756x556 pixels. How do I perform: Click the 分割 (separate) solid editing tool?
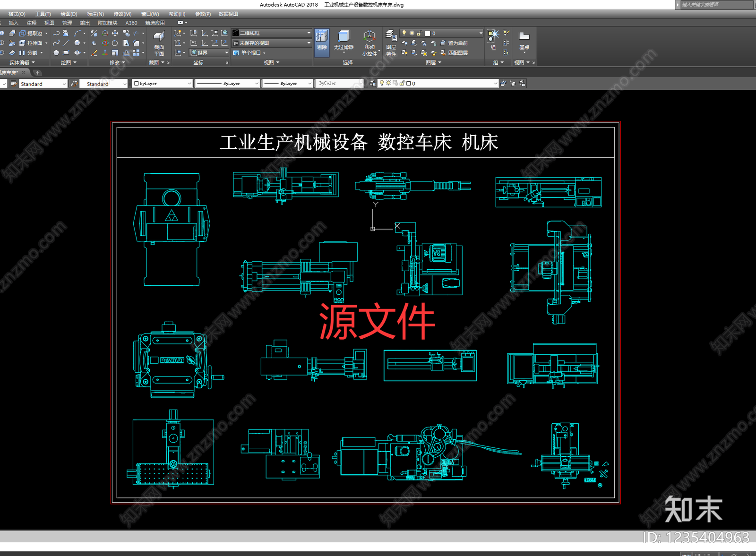pyautogui.click(x=28, y=53)
